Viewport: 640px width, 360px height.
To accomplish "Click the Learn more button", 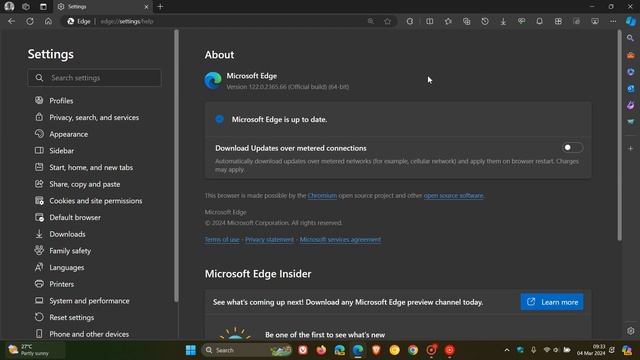I will tap(552, 302).
